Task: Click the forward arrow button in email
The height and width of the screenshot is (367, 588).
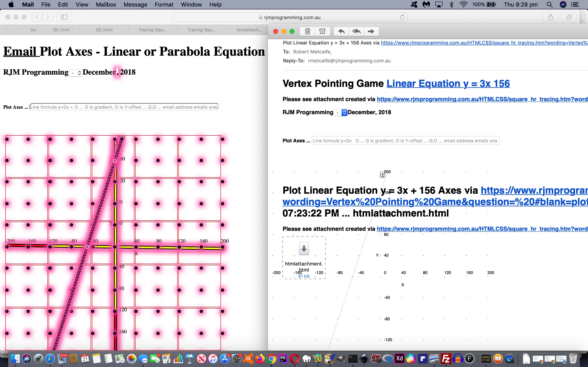Action: 371,31
